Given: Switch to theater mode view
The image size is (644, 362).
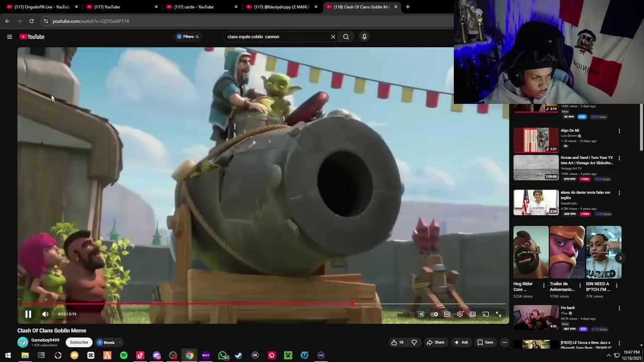Looking at the screenshot, I should click(472, 314).
